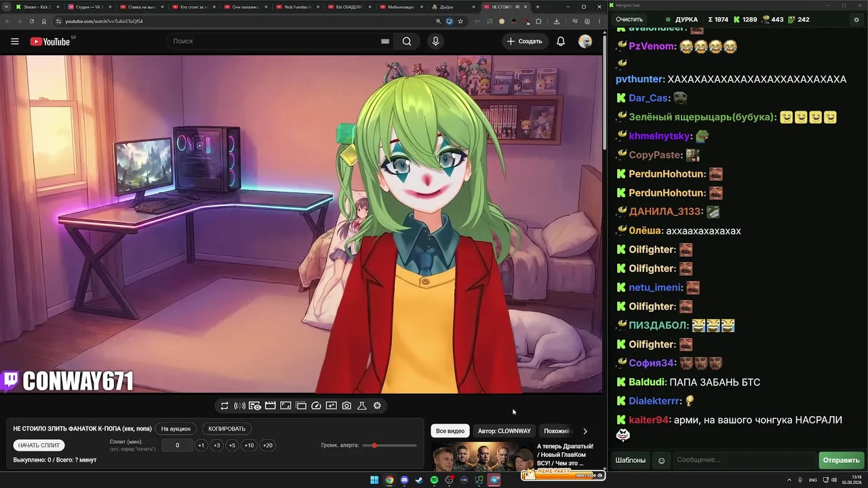This screenshot has height=488, width=868.
Task: Open the ENG language indicator in system tray
Action: [x=813, y=481]
